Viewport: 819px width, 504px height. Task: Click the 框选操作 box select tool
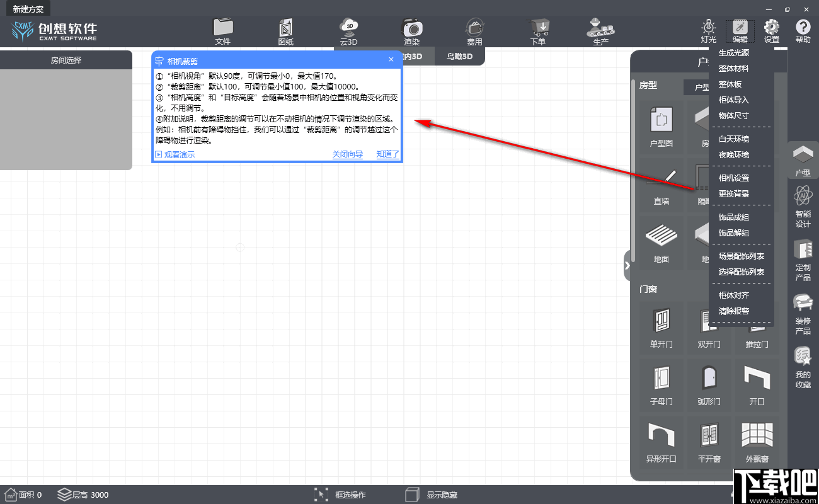pyautogui.click(x=340, y=495)
